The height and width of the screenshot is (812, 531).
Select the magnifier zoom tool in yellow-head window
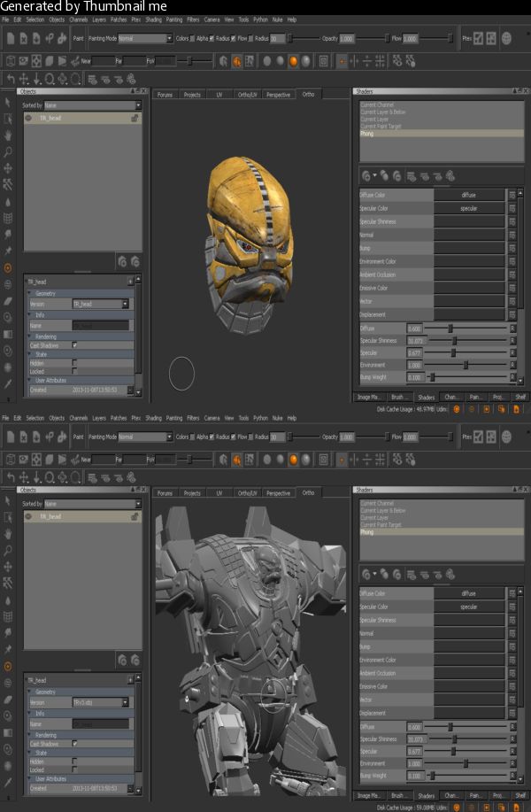pyautogui.click(x=8, y=152)
